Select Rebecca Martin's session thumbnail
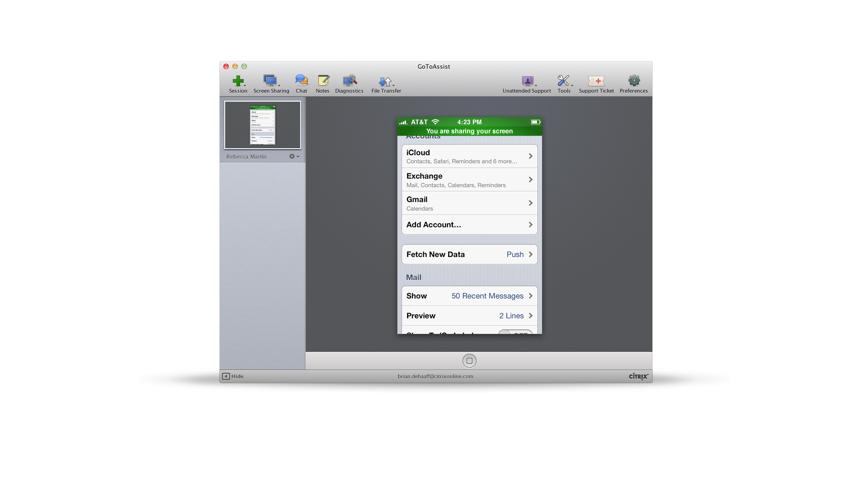Image resolution: width=868 pixels, height=488 pixels. pos(263,125)
